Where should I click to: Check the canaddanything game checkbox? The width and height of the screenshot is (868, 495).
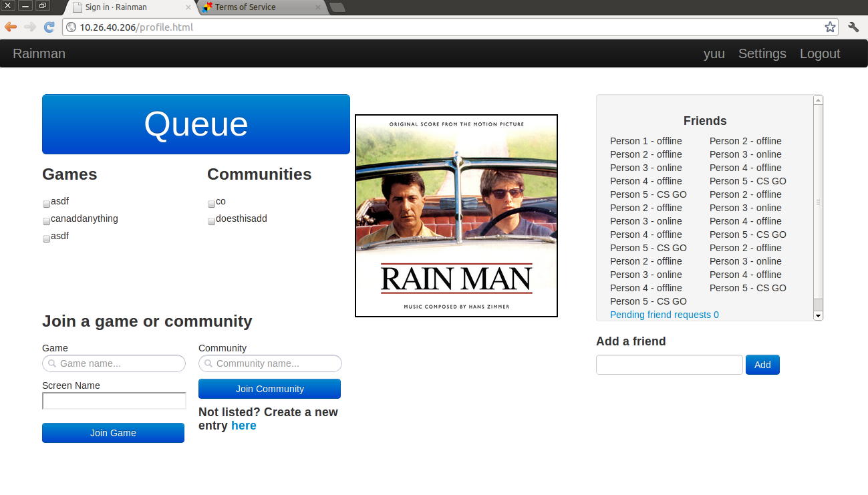pos(47,221)
